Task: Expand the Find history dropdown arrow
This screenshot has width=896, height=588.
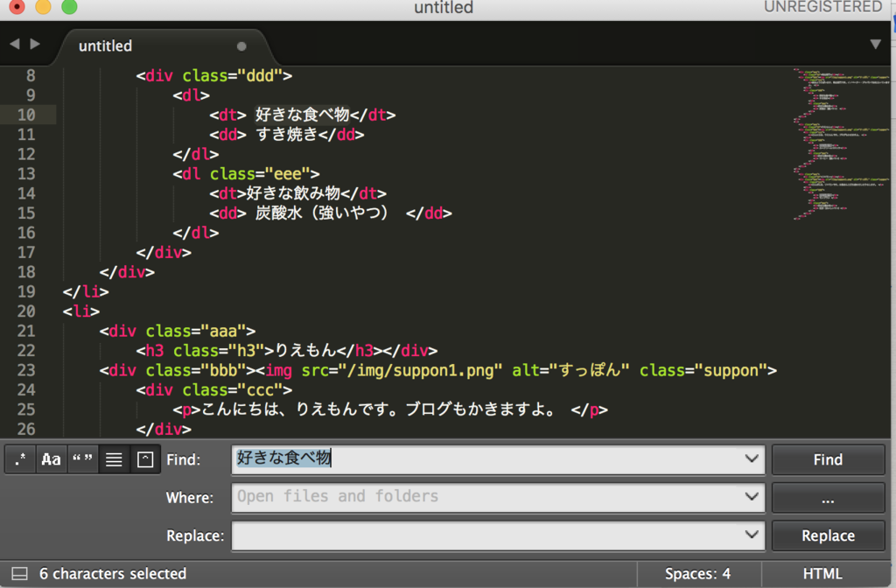Action: [751, 458]
